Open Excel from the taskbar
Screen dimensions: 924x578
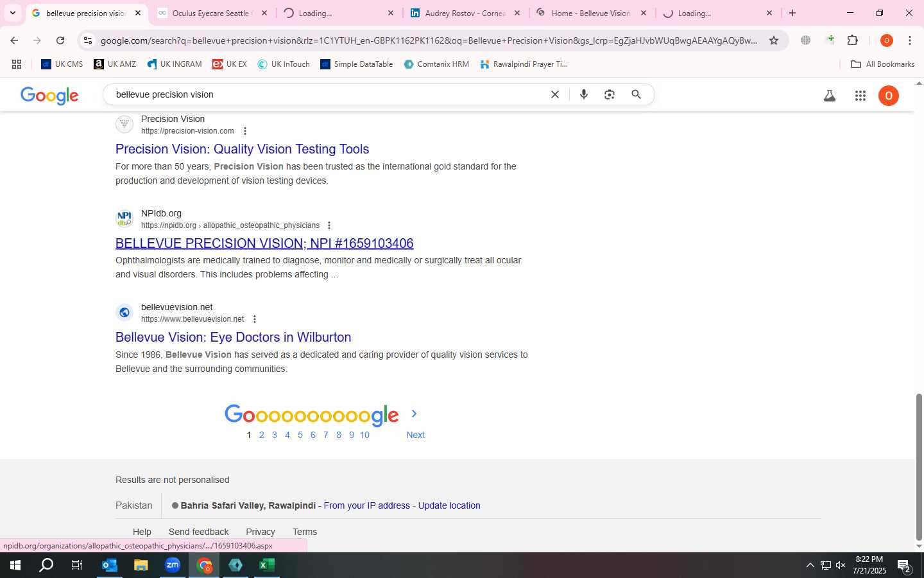pos(267,565)
